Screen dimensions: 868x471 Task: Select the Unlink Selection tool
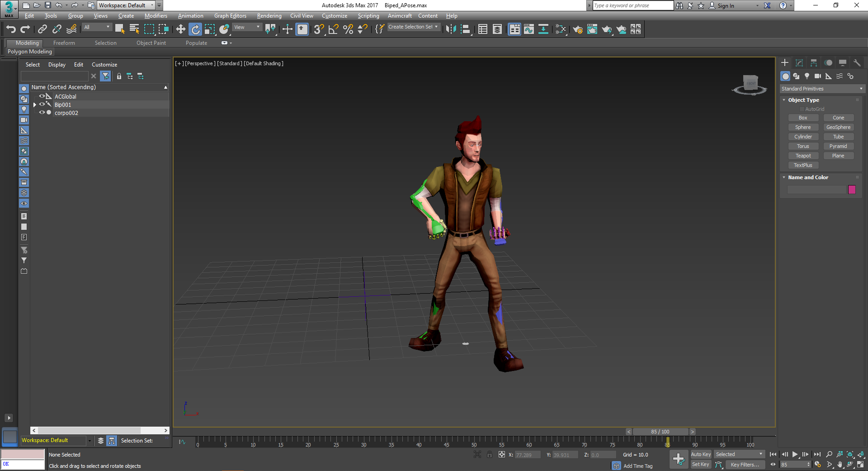[x=57, y=29]
